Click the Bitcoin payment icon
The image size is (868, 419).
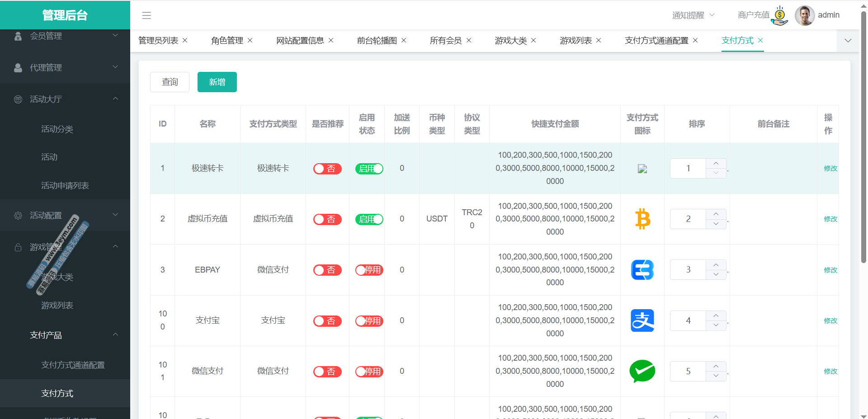(x=642, y=219)
